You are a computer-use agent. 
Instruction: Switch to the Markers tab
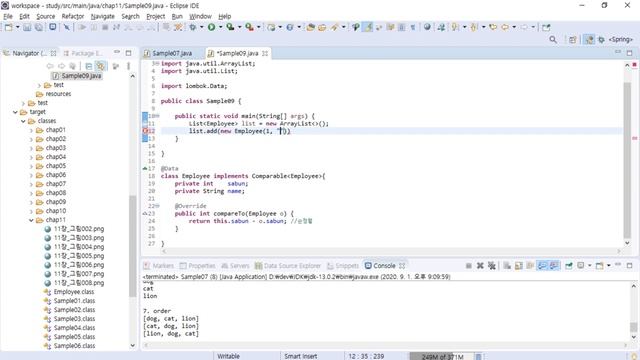(159, 266)
